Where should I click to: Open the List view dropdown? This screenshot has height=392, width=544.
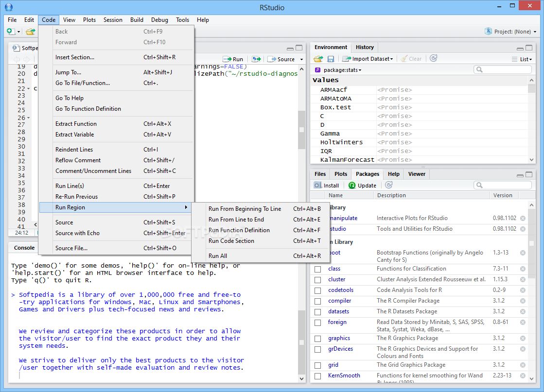(522, 59)
